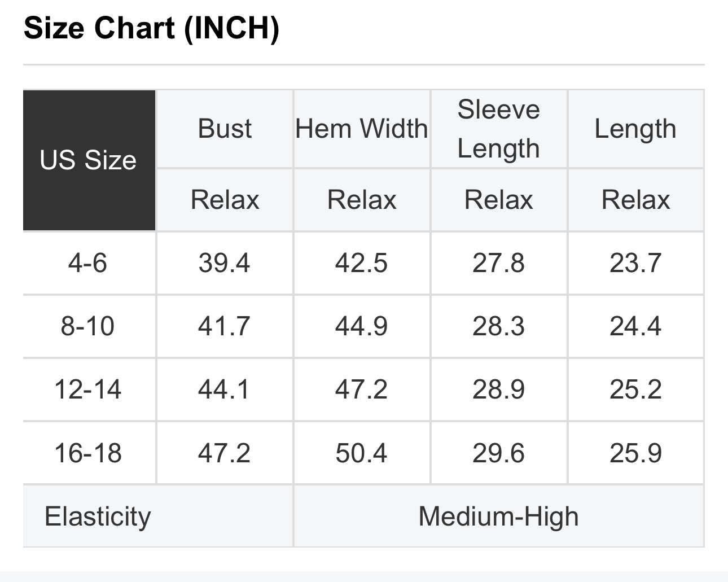
Task: Click the Length column header
Action: pos(635,129)
